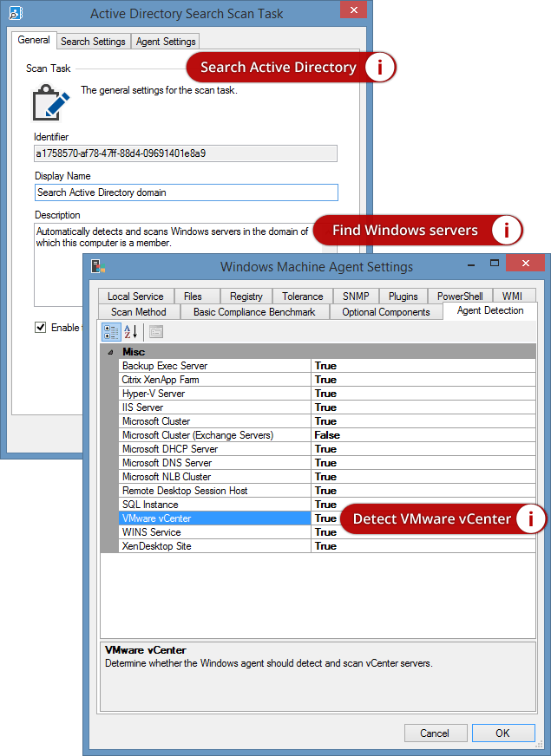The image size is (551, 756).
Task: Select the Scan Method tab
Action: (139, 312)
